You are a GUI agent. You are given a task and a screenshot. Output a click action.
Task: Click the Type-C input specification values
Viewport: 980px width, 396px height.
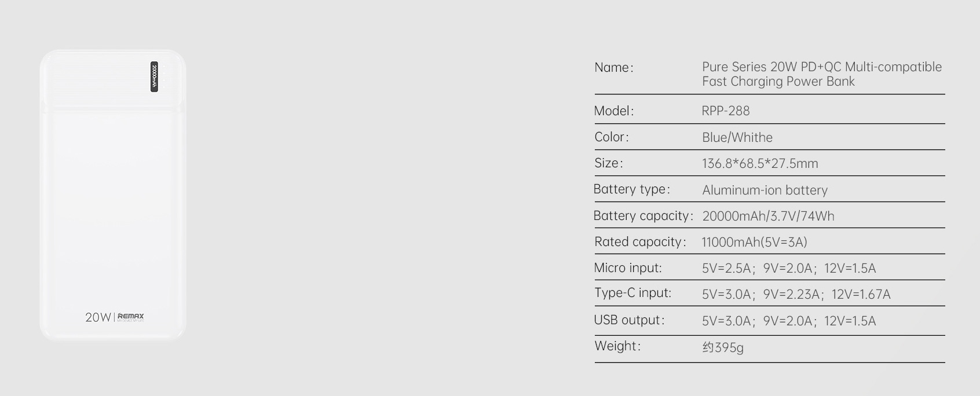(796, 295)
